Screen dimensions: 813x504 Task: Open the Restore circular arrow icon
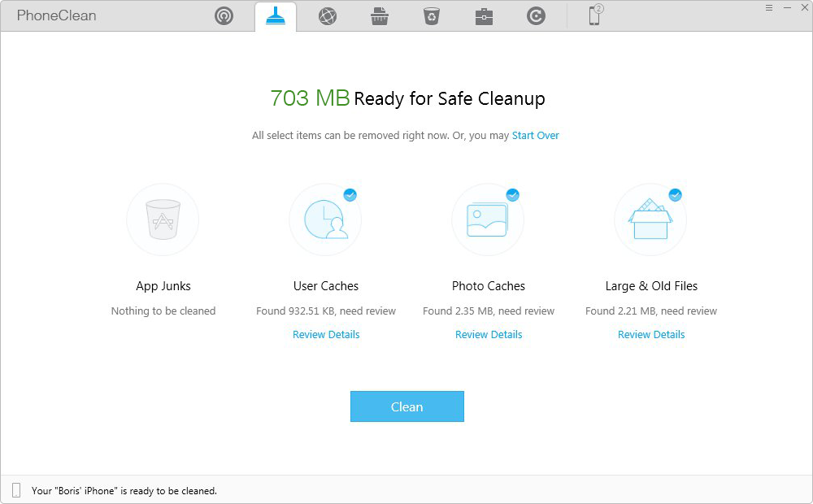(x=536, y=16)
